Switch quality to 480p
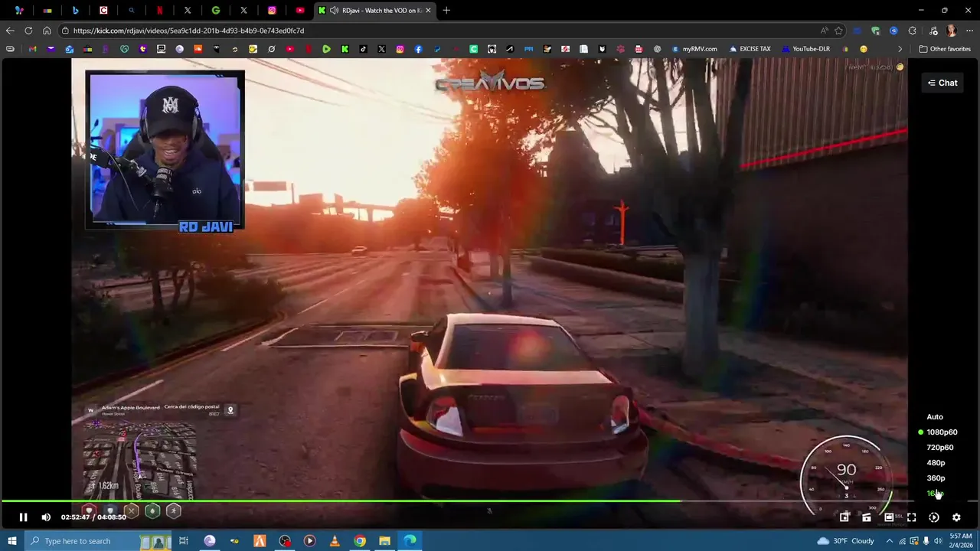Screen dimensions: 980x551 936,463
